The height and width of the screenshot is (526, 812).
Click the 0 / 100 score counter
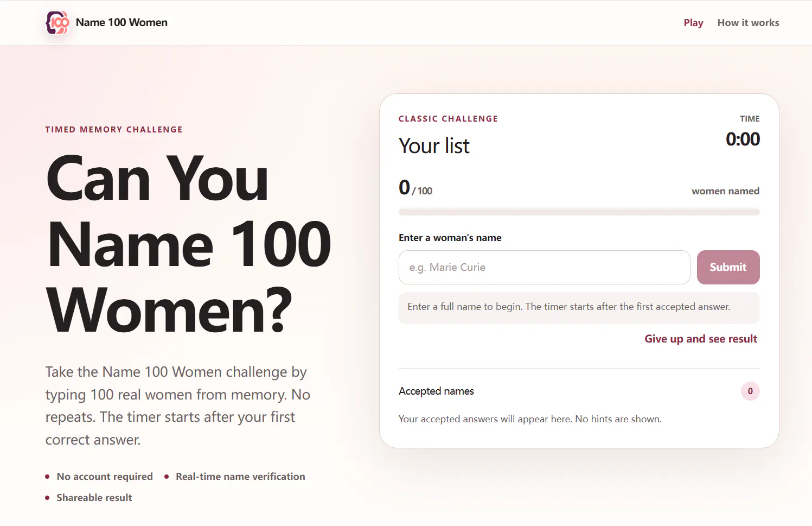[415, 188]
